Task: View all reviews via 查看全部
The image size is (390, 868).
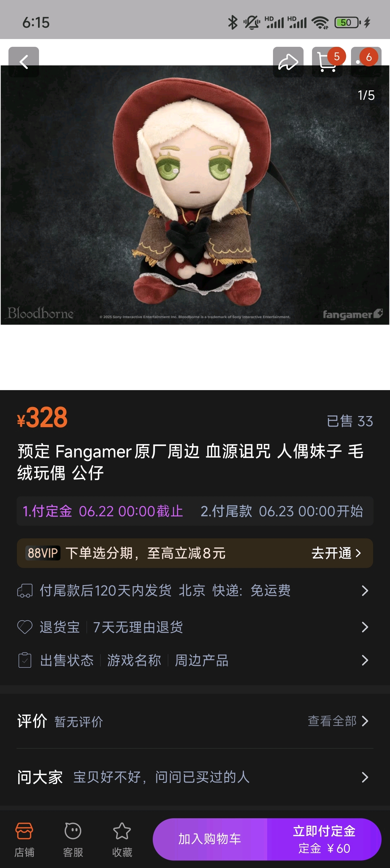Action: 338,721
